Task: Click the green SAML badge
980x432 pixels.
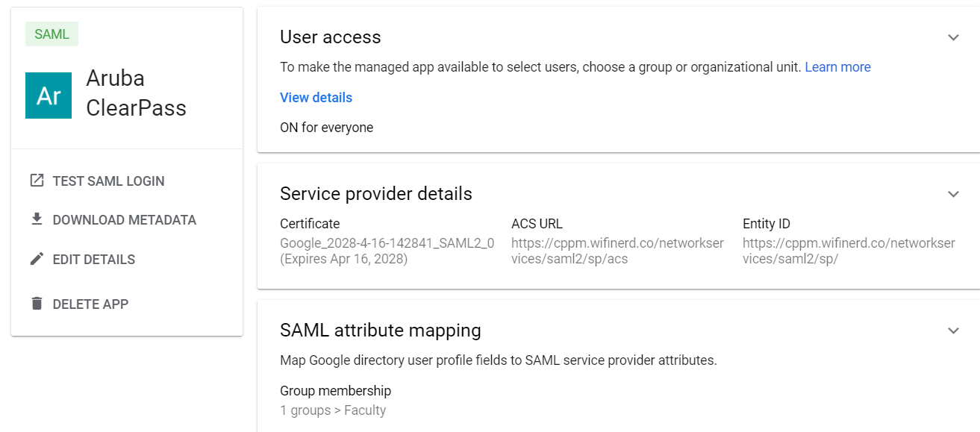Action: coord(52,34)
